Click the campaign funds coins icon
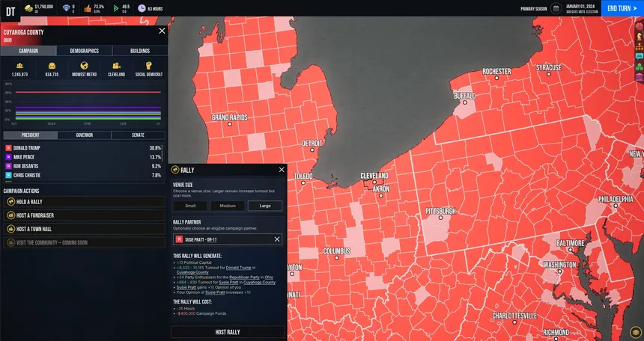Viewport: 644px width, 341px height. (x=28, y=8)
